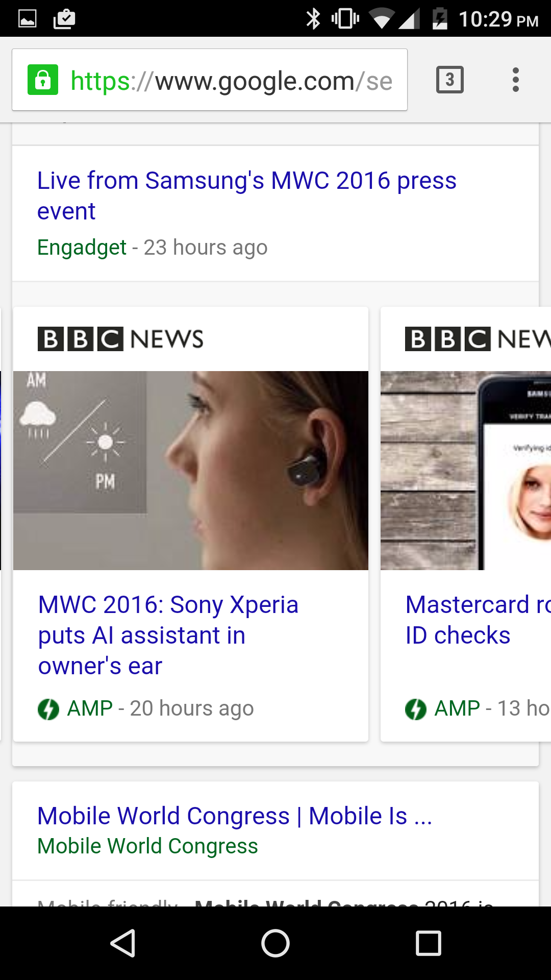Screen dimensions: 551x980
Task: Tap the AMP lightning icon on Sony Xperia card
Action: coord(48,709)
